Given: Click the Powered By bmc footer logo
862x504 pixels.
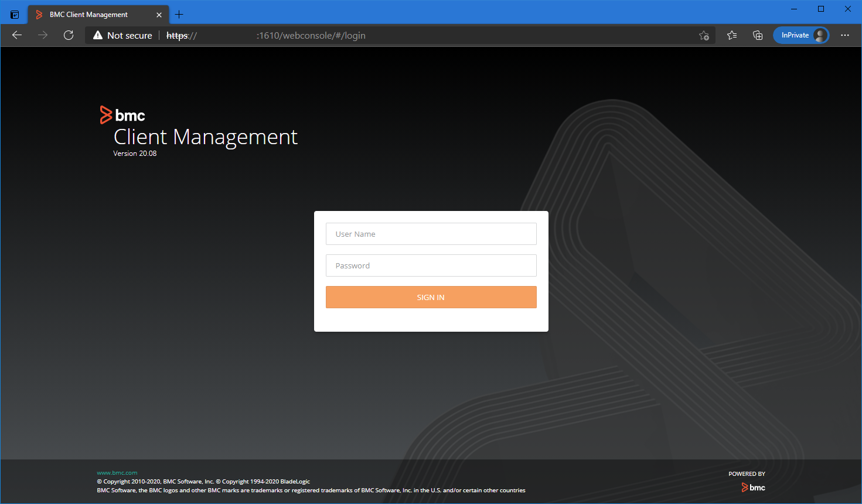Looking at the screenshot, I should (753, 488).
